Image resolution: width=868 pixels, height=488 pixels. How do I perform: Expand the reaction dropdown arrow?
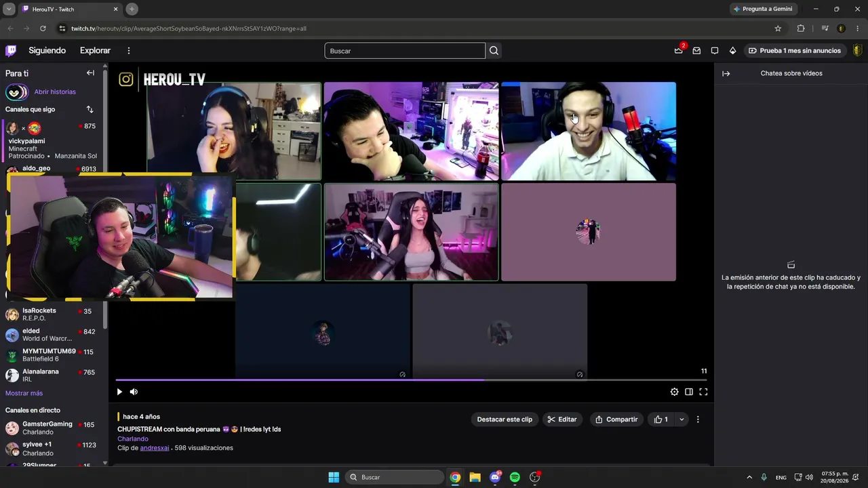[x=682, y=420]
